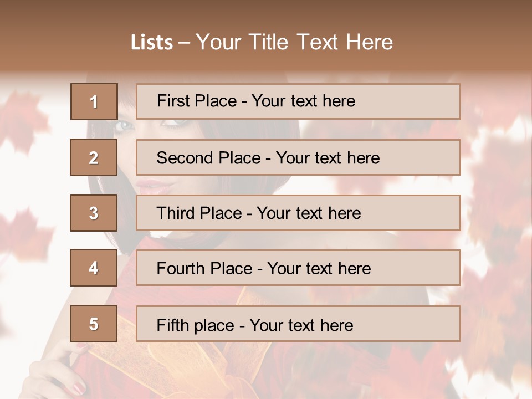This screenshot has width=532, height=399.
Task: Select the Fifth place text bar
Action: click(298, 324)
